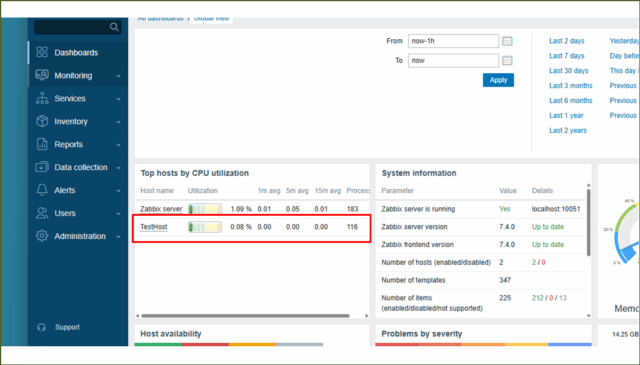Screen dimensions: 640x365
Task: Open the calendar picker for To field
Action: (x=507, y=60)
